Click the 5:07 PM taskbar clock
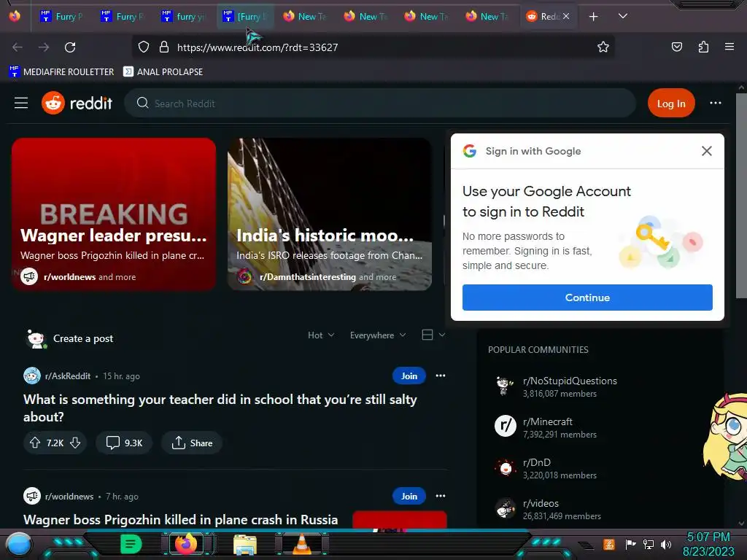 click(708, 537)
